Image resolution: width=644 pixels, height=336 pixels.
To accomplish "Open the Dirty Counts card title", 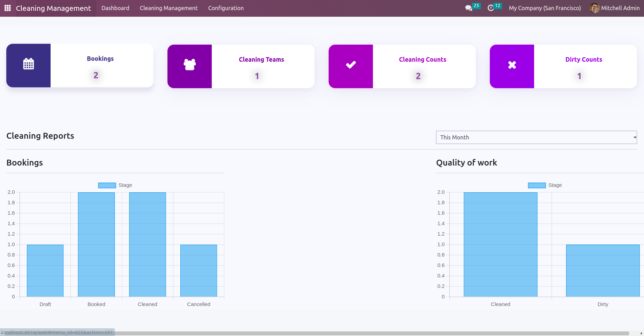I will pyautogui.click(x=584, y=60).
